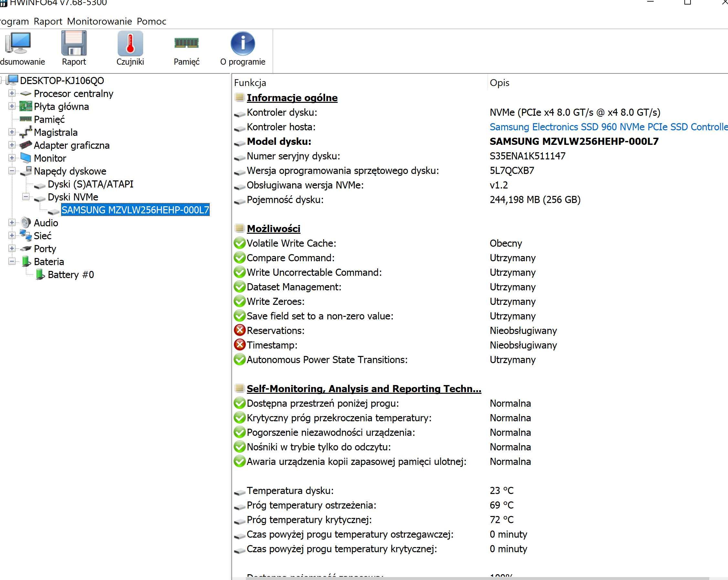Expand the Monitor tree node

(12, 158)
